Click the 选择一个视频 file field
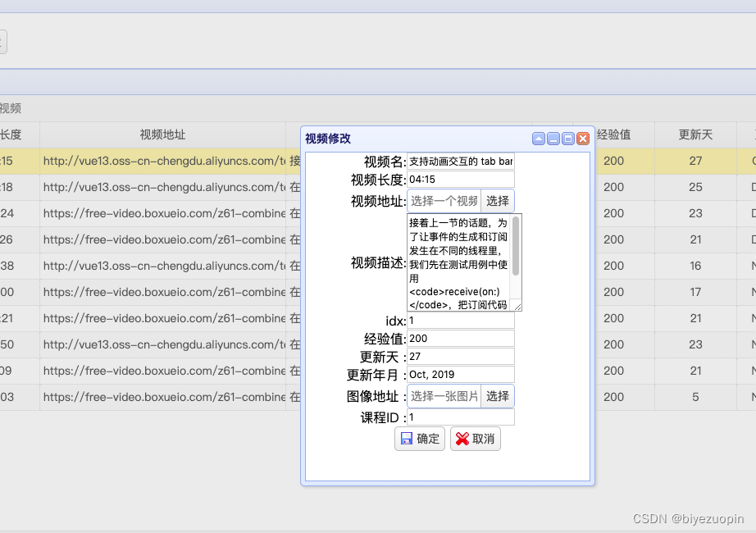Viewport: 756px width, 533px height. (444, 201)
